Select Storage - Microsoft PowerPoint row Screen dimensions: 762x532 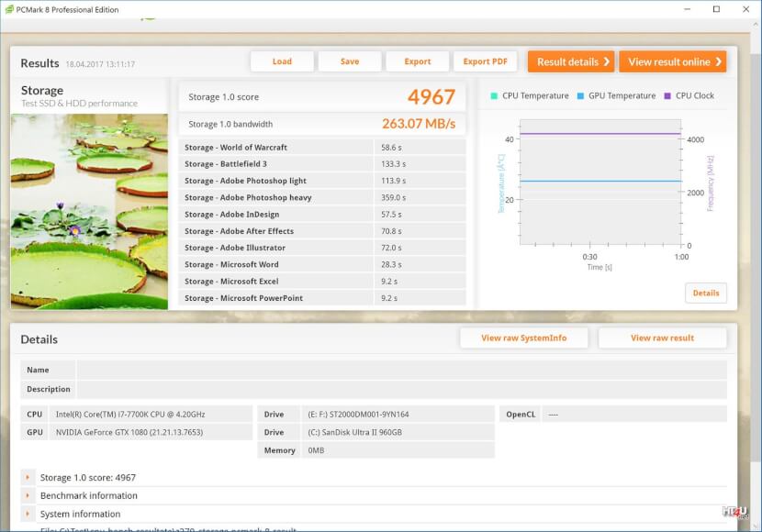(322, 298)
